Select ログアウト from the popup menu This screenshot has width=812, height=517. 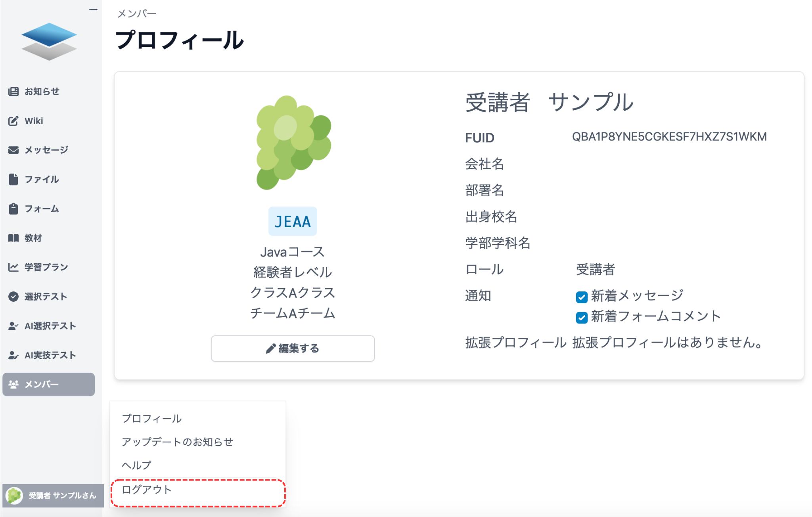pyautogui.click(x=146, y=490)
